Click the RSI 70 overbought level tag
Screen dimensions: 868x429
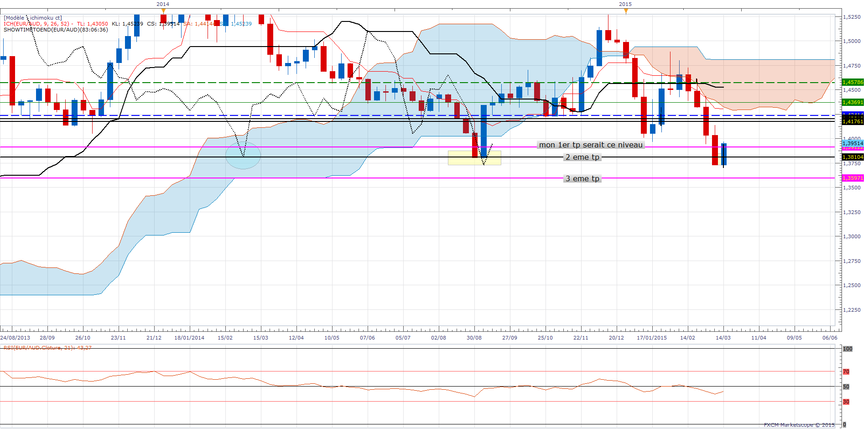click(846, 371)
